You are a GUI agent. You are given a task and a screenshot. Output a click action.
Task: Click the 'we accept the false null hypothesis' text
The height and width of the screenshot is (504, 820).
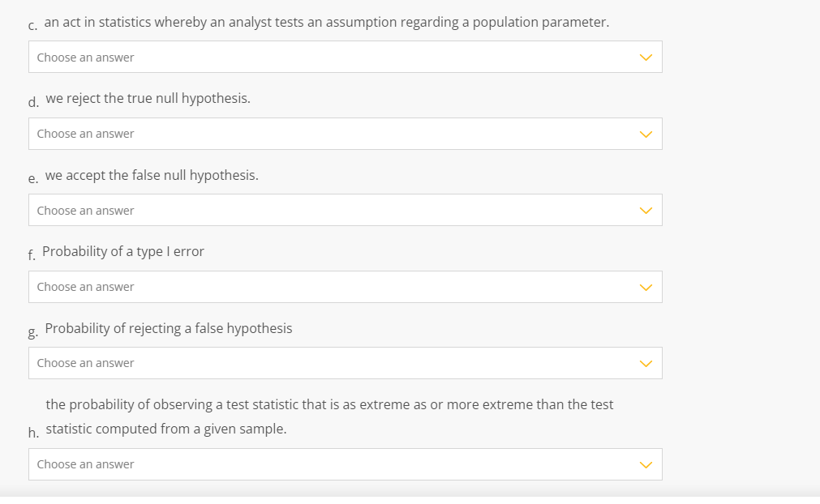(x=152, y=174)
